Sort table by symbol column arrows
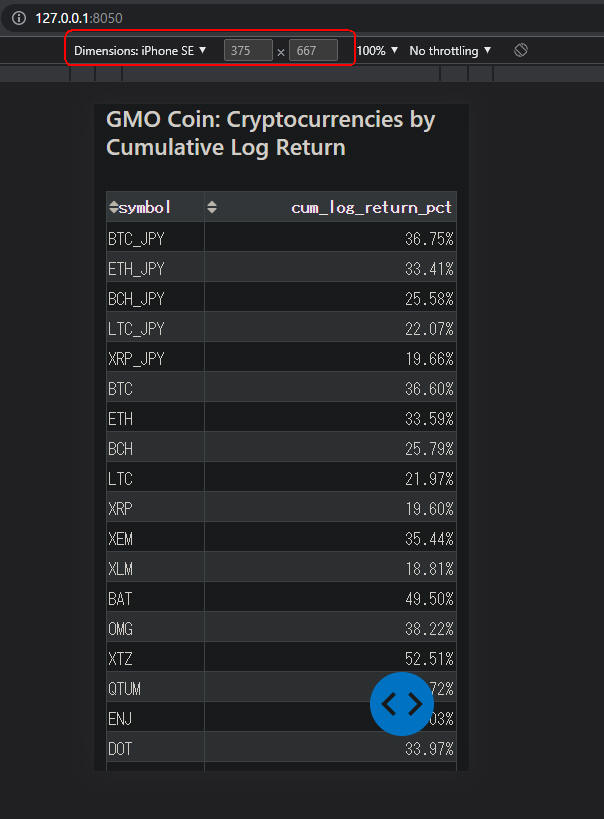The image size is (604, 819). (x=113, y=207)
